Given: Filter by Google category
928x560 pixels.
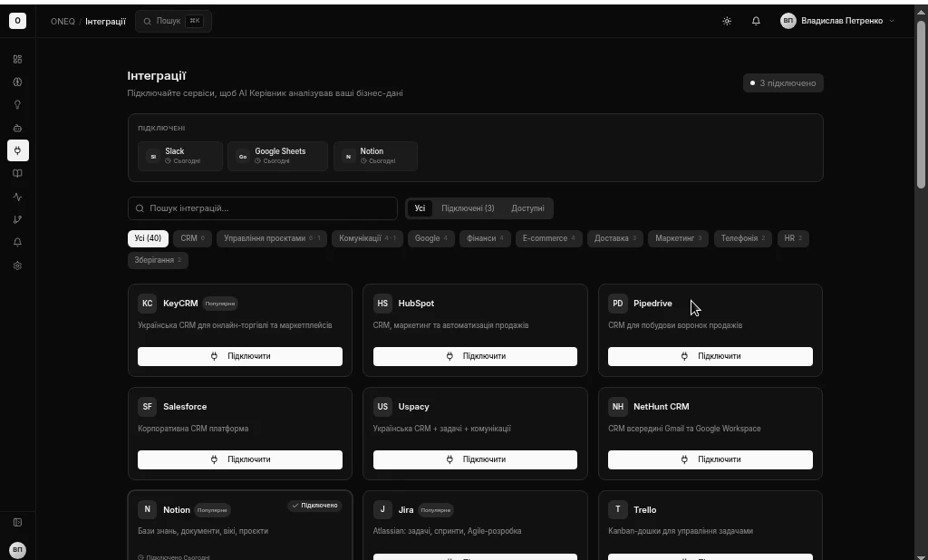Looking at the screenshot, I should tap(431, 238).
